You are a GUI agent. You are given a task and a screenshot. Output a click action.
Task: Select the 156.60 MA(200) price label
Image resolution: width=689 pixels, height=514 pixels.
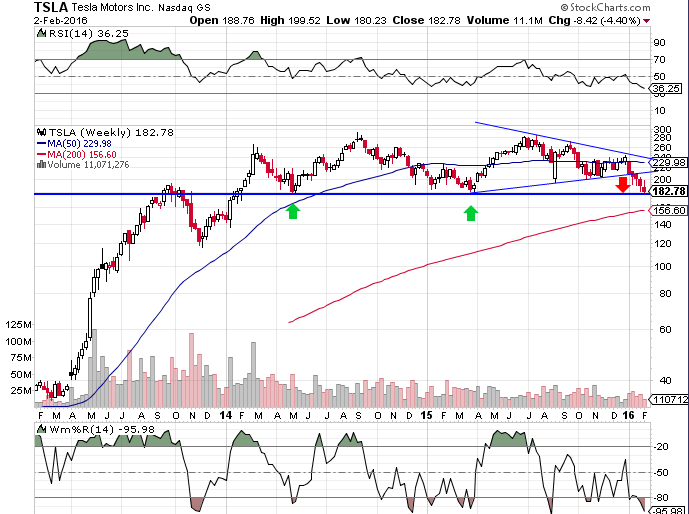[x=666, y=210]
